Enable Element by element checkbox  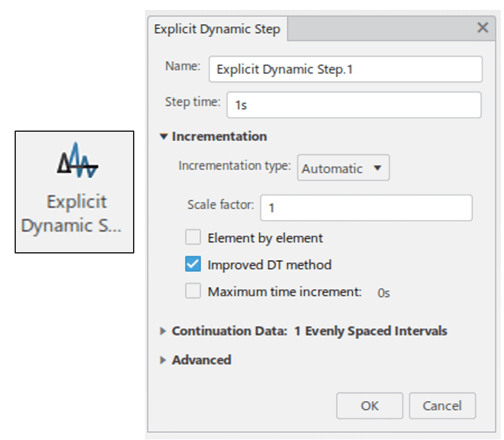pyautogui.click(x=193, y=237)
